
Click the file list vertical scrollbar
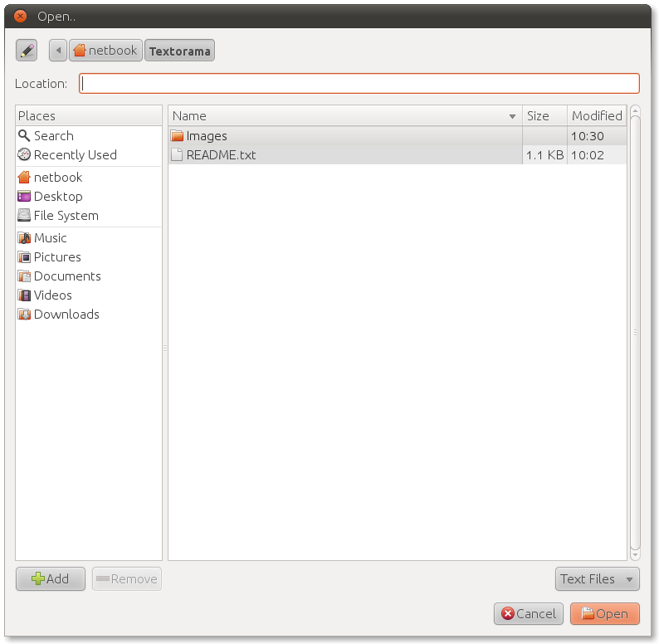636,332
